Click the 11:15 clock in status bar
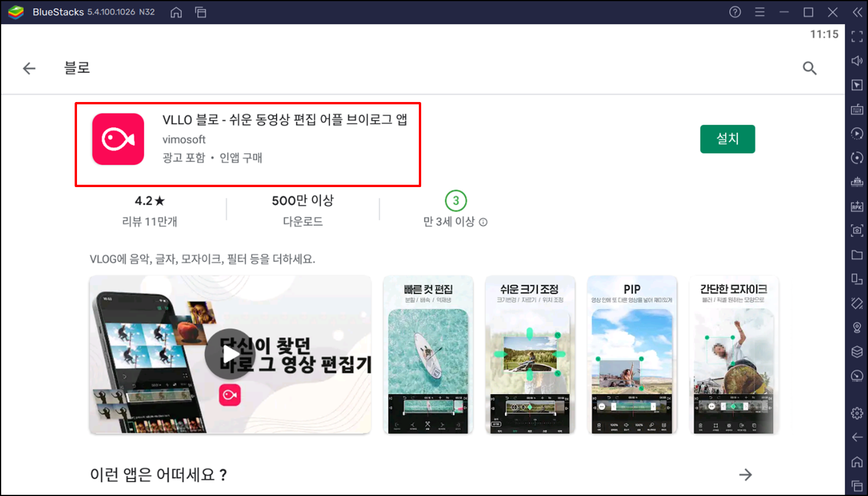This screenshot has height=496, width=868. [x=824, y=34]
